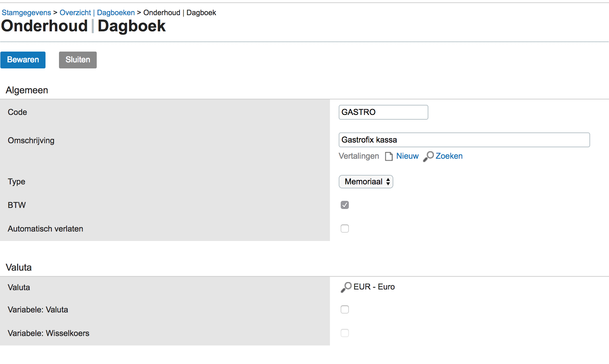
Task: Click the EUR - Euro currency value
Action: point(374,287)
